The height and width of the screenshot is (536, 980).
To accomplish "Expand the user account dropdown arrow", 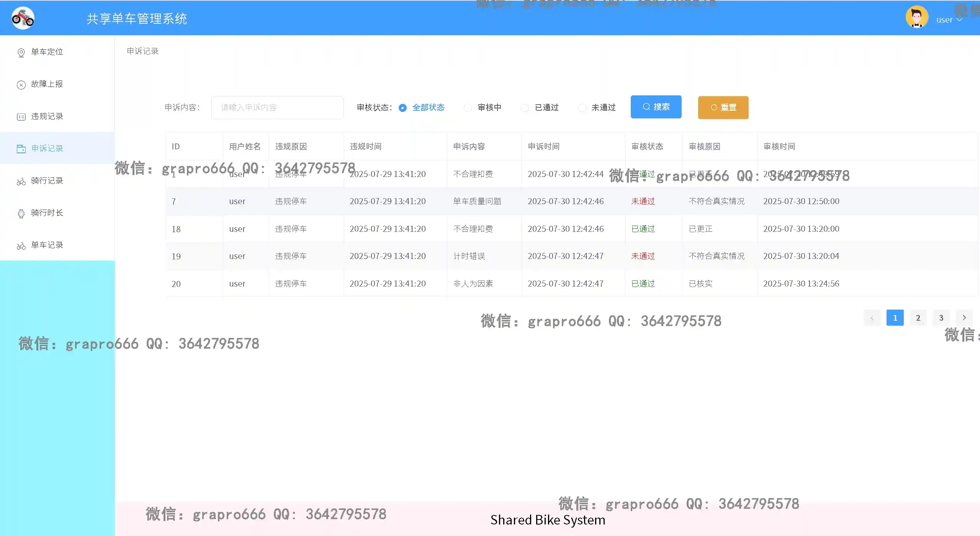I will 959,20.
